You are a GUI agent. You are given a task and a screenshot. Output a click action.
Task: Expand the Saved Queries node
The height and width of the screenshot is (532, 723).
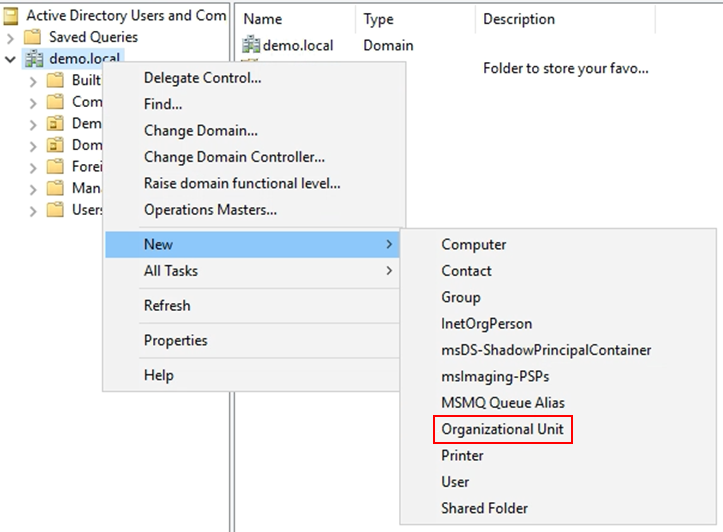coord(11,37)
